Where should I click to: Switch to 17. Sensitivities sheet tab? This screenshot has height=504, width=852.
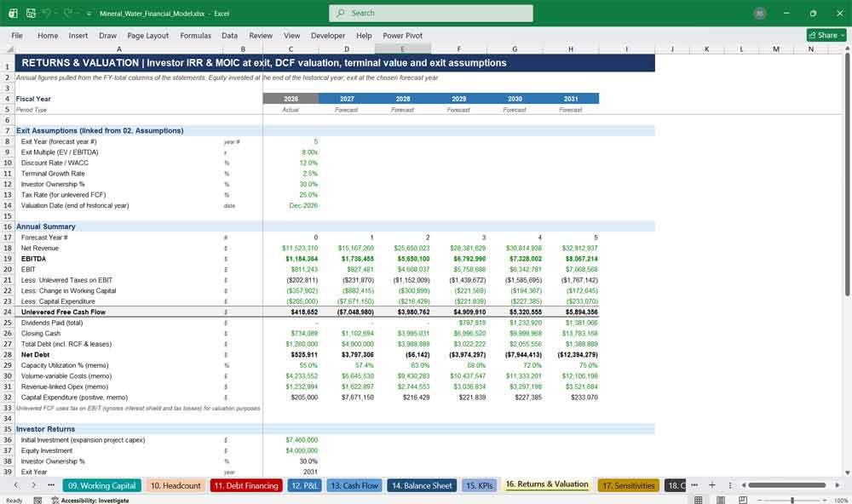click(x=628, y=485)
